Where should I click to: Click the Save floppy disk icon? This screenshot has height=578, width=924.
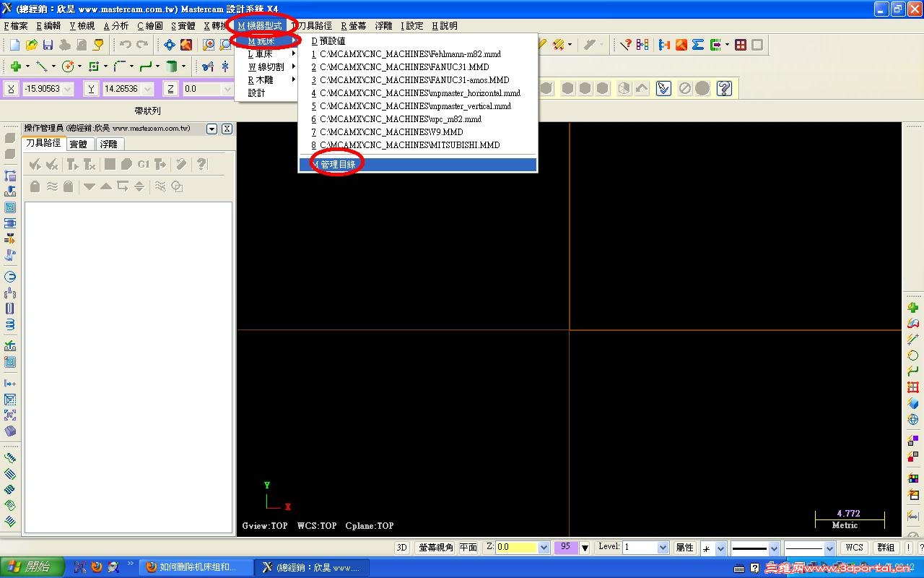point(48,45)
